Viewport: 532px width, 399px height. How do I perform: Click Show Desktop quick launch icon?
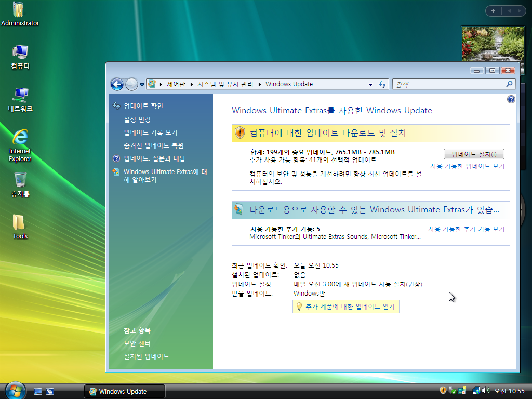click(38, 392)
